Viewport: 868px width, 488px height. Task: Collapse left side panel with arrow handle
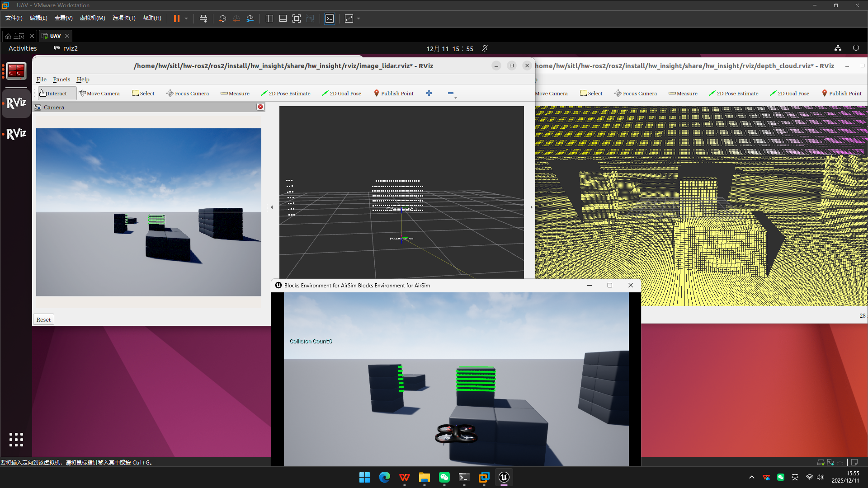[x=272, y=207]
